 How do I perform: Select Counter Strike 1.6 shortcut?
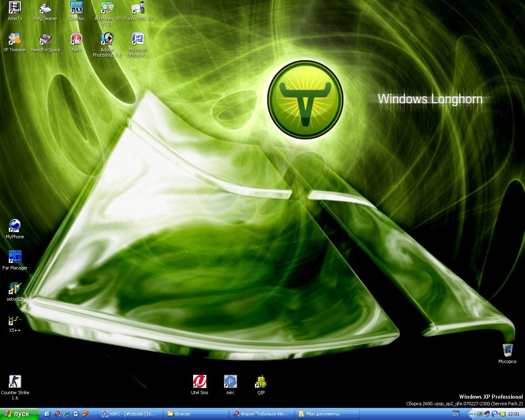(x=15, y=388)
